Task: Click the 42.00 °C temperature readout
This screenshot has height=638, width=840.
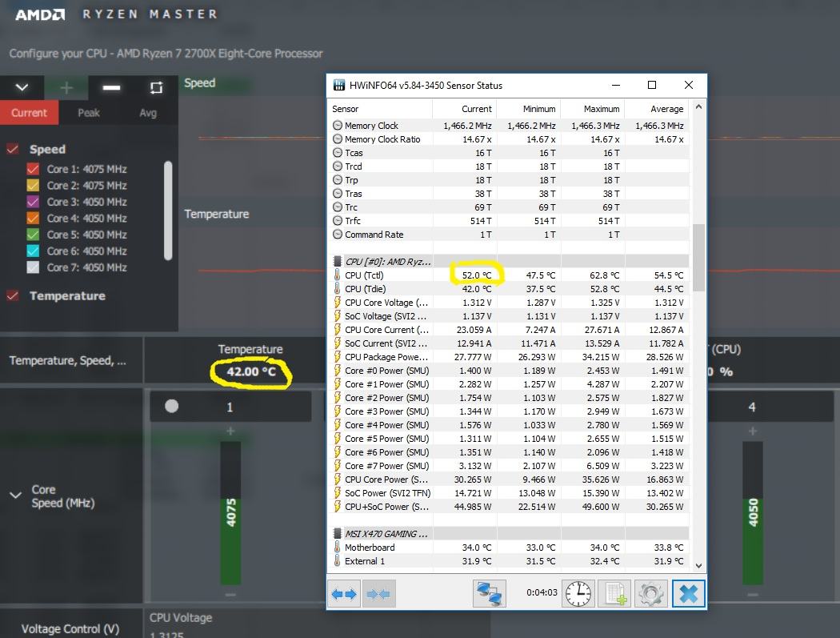Action: pyautogui.click(x=250, y=371)
